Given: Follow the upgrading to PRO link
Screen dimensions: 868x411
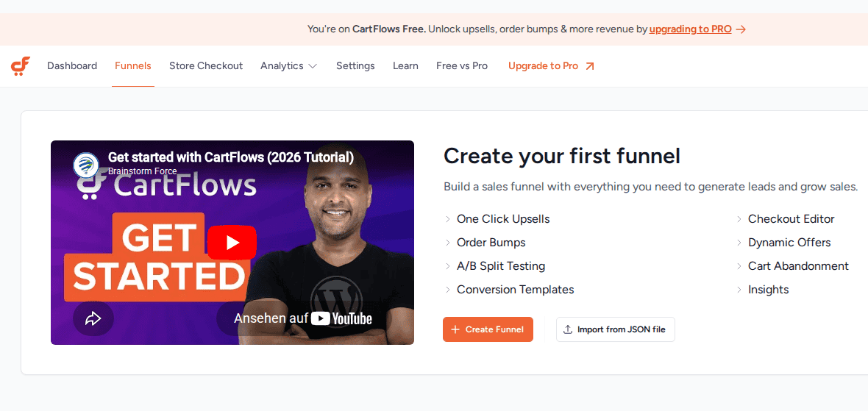Looking at the screenshot, I should click(690, 29).
